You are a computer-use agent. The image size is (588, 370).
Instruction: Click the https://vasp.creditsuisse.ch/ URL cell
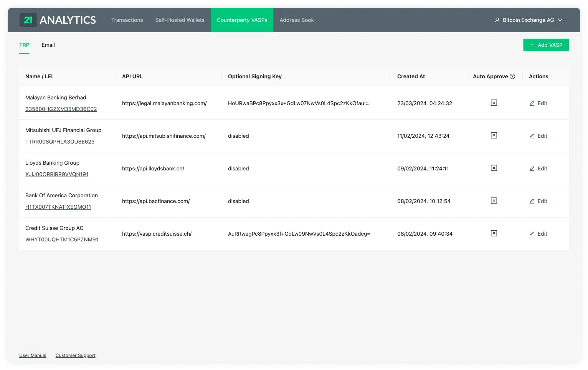point(157,234)
